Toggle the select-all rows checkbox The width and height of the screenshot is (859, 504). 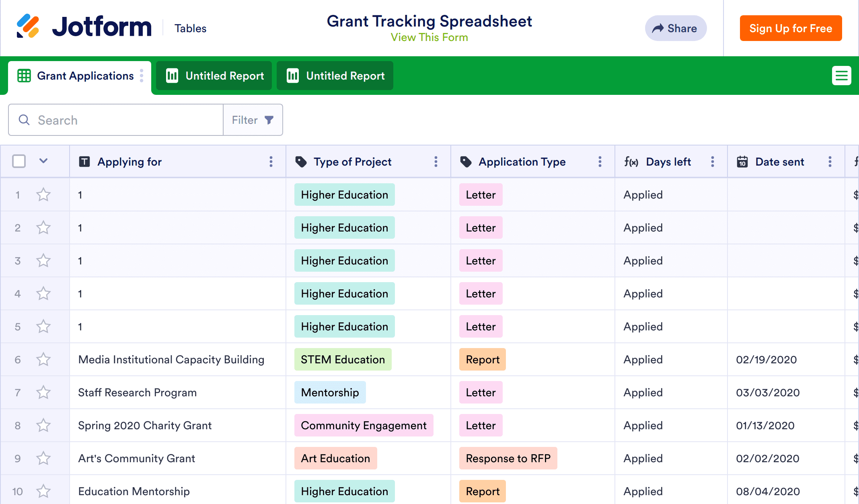coord(19,162)
